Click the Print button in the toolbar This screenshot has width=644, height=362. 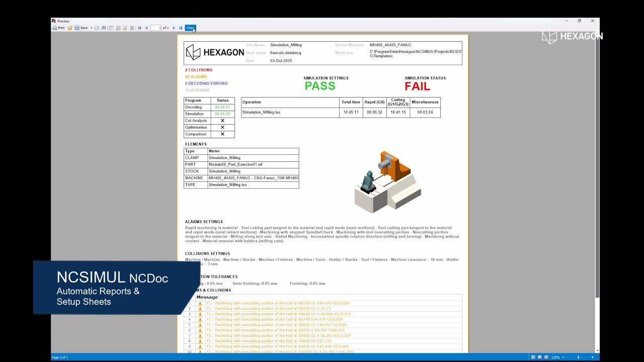[59, 28]
